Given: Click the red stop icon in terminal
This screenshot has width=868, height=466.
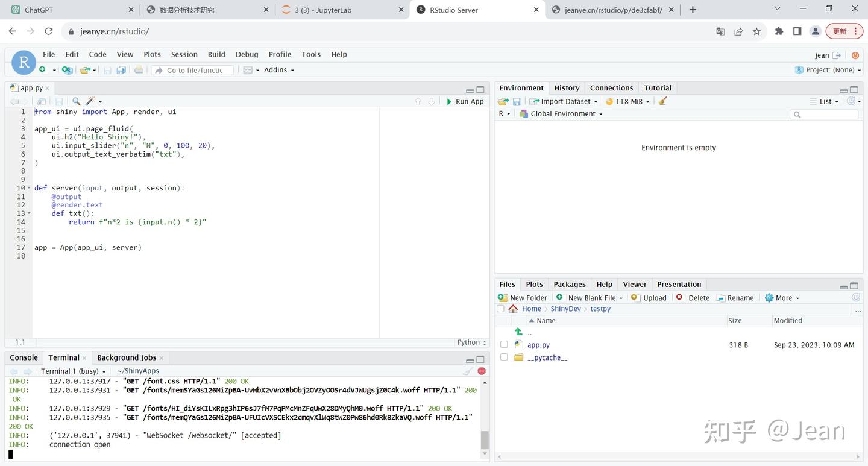Looking at the screenshot, I should pos(482,371).
